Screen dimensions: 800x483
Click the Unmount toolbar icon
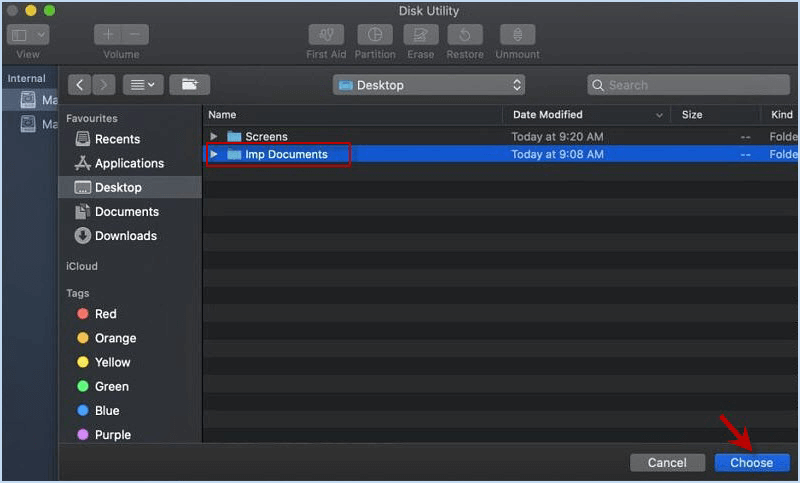pyautogui.click(x=517, y=35)
